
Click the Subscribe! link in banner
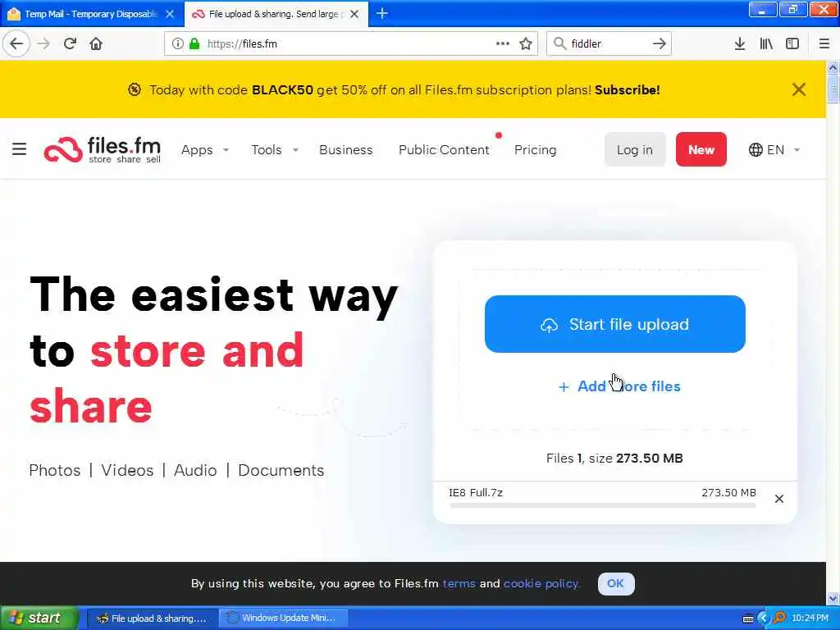coord(628,89)
